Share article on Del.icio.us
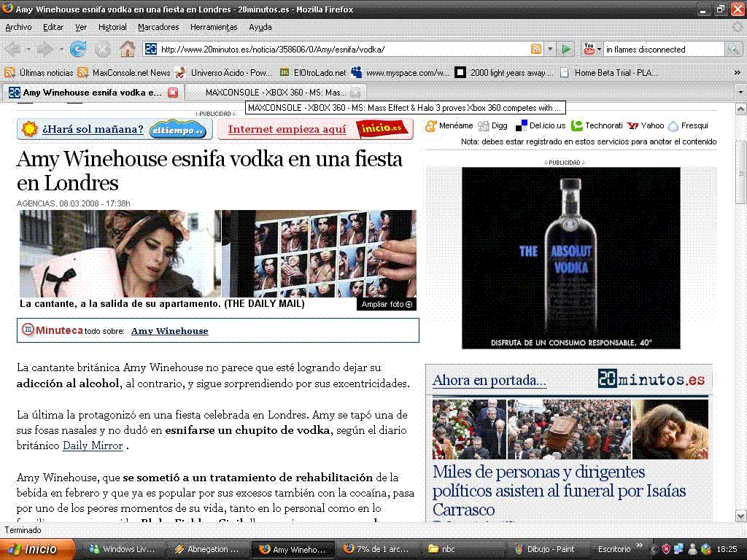Viewport: 747px width, 560px height. (541, 125)
